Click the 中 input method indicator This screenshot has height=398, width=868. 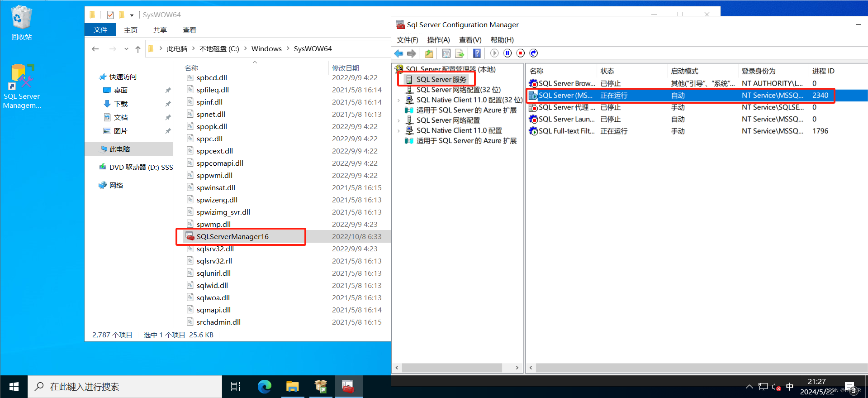790,387
